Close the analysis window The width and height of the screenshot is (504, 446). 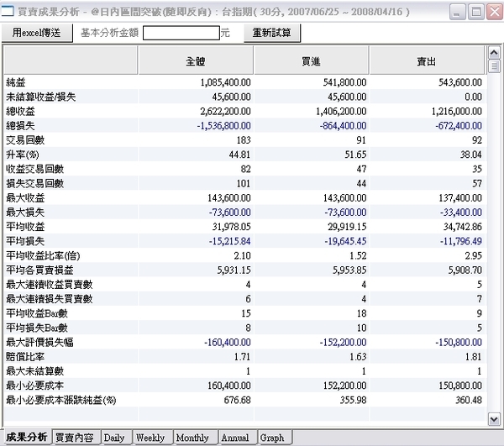(x=495, y=12)
